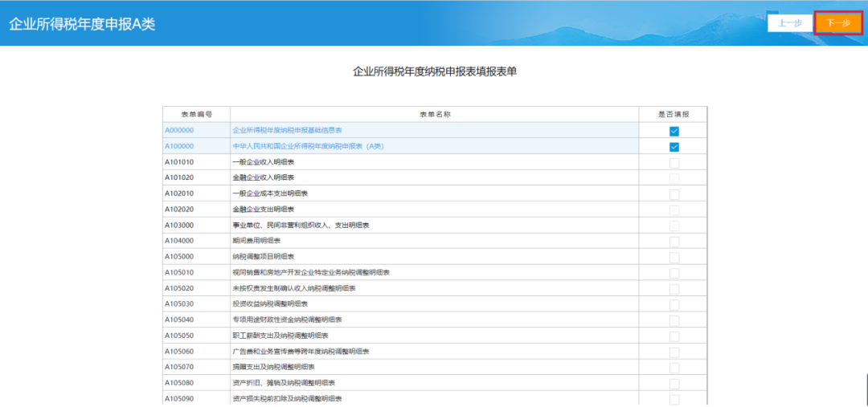Click form code A000000
This screenshot has height=407, width=868.
(179, 131)
